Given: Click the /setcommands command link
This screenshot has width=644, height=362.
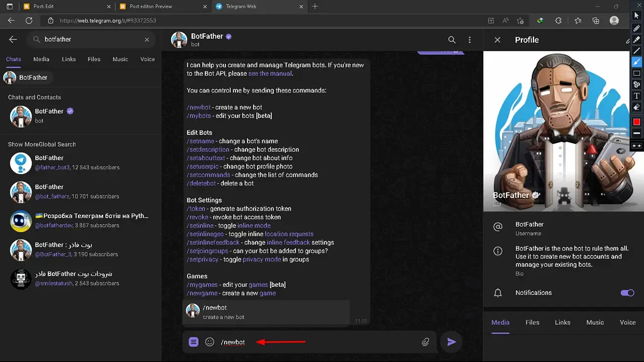Looking at the screenshot, I should (x=208, y=175).
